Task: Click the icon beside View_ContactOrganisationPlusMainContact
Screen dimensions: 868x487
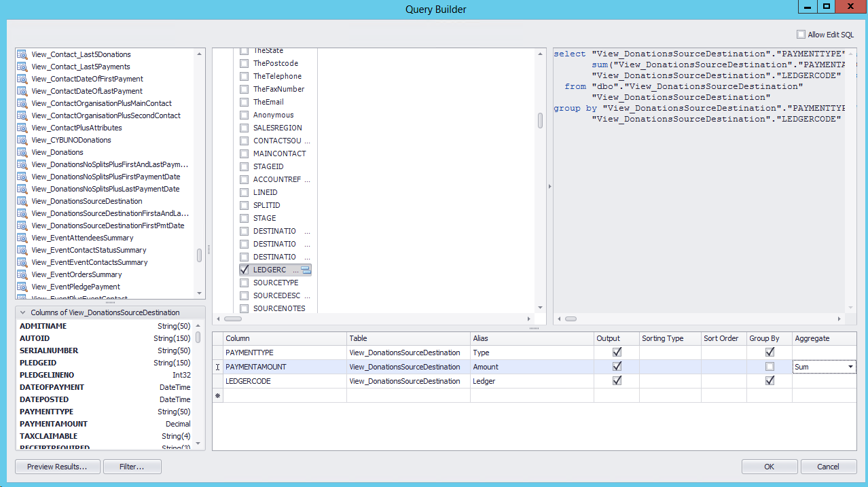Action: click(x=22, y=103)
